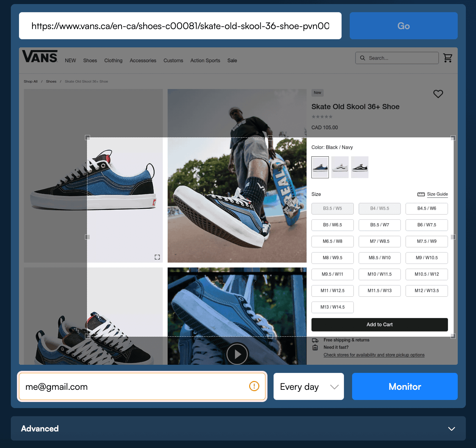Image resolution: width=476 pixels, height=448 pixels.
Task: Select size B5 / W6.5
Action: [332, 225]
